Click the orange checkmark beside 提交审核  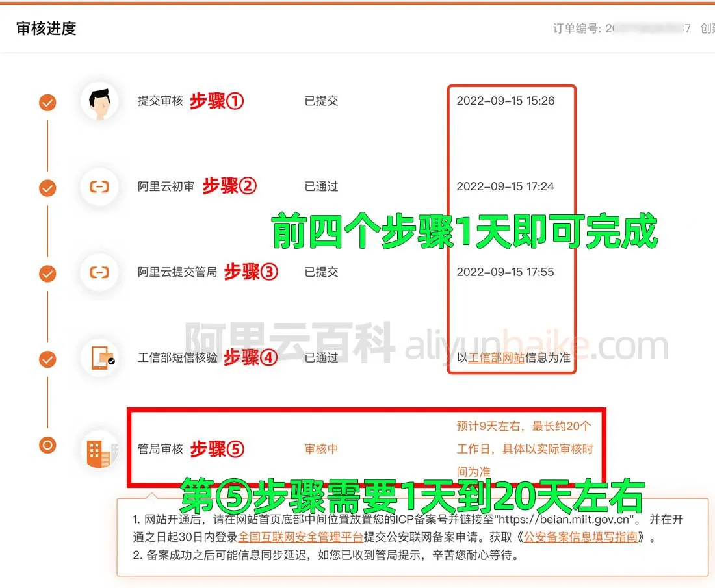47,102
